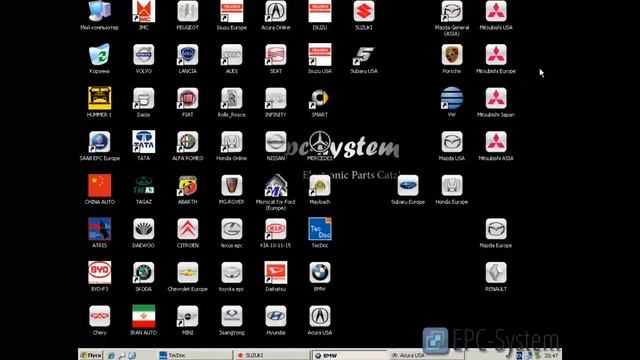The image size is (640, 360).
Task: Open the ABARTH shortcut icon
Action: pos(188,186)
